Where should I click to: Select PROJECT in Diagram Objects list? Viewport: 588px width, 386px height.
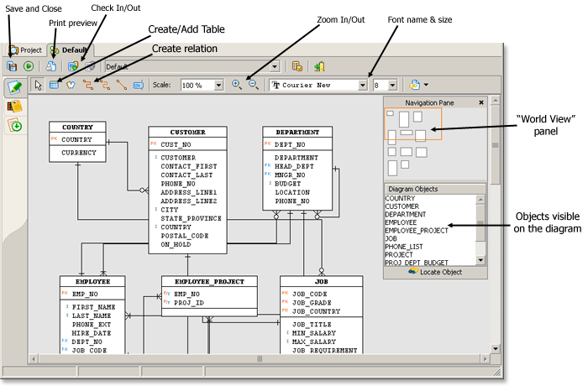pyautogui.click(x=399, y=254)
